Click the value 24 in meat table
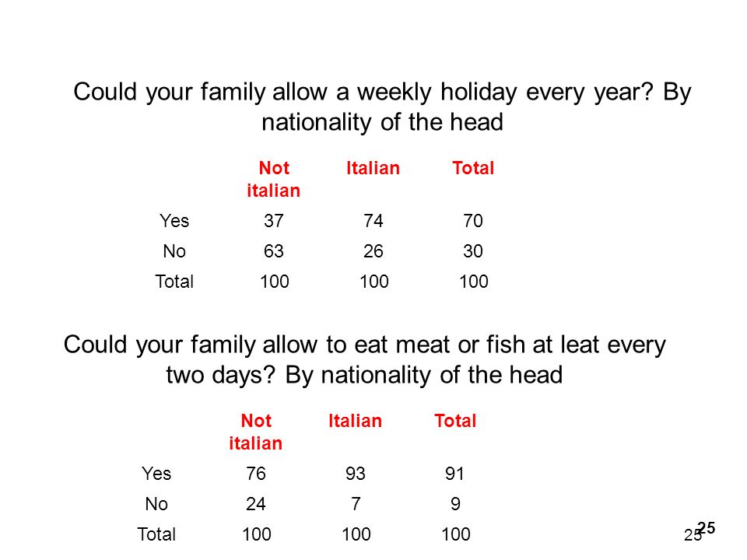The width and height of the screenshot is (747, 560). click(x=256, y=504)
